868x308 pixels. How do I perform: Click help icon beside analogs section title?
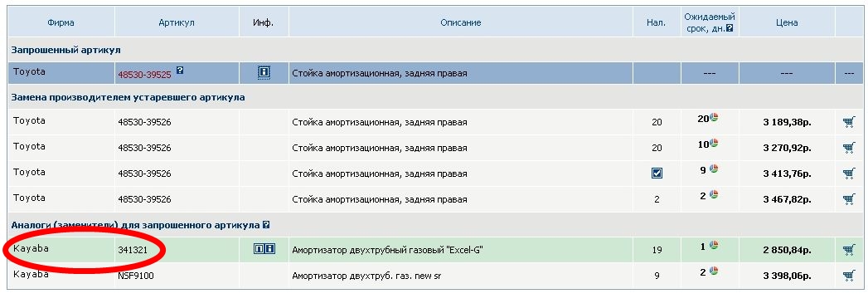(x=266, y=225)
